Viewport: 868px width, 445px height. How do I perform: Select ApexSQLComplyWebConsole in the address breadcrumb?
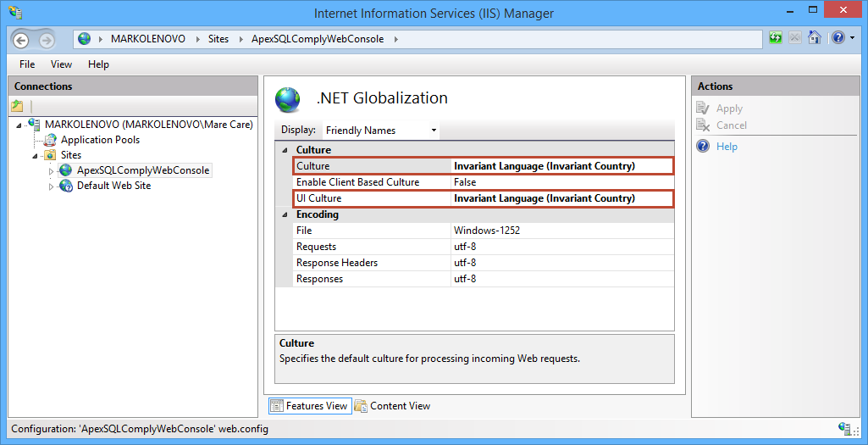[318, 39]
